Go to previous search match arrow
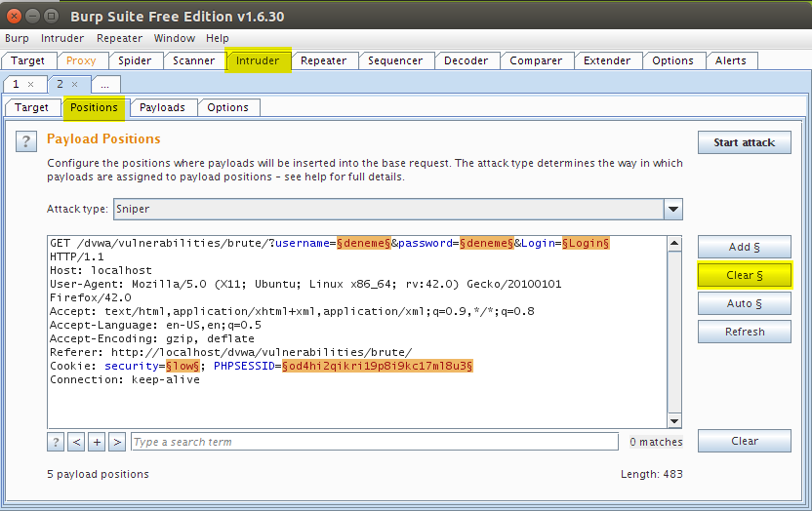 click(76, 442)
